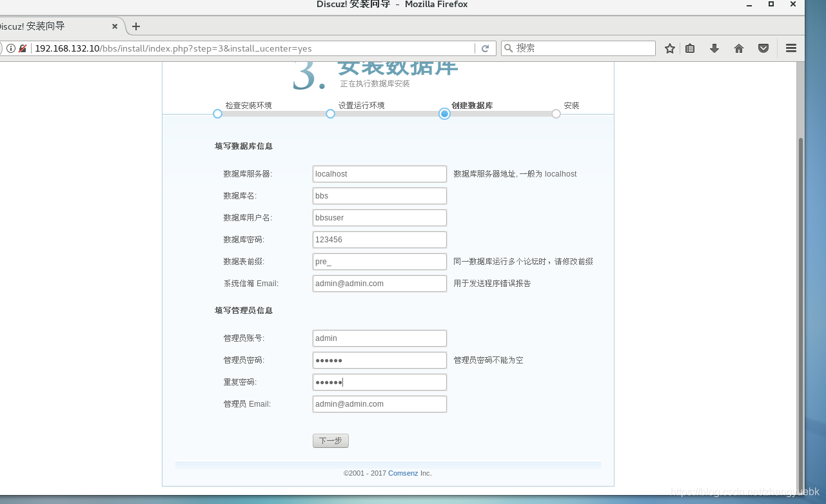Show bookmarks list icon

pos(690,48)
